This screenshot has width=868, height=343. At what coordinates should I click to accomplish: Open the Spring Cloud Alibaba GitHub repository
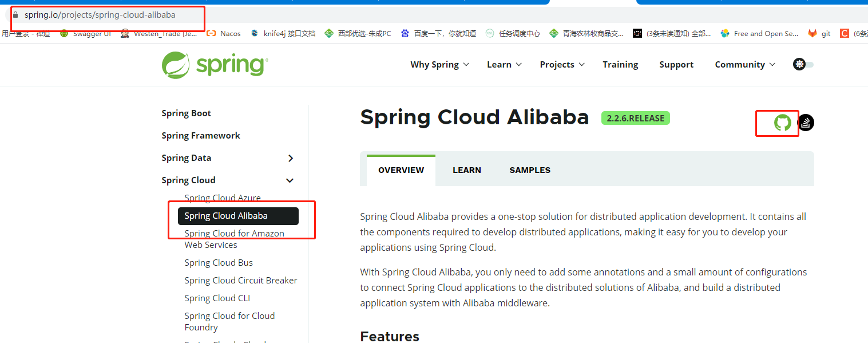click(782, 123)
